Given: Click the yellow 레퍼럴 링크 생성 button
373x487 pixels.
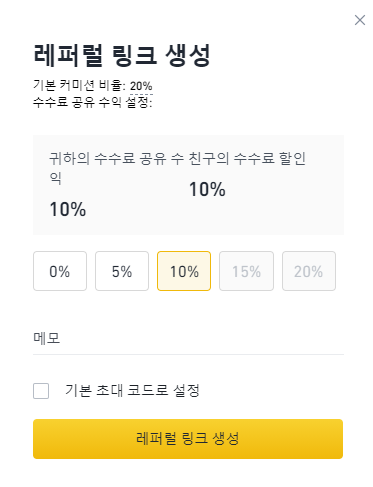Looking at the screenshot, I should (188, 439).
